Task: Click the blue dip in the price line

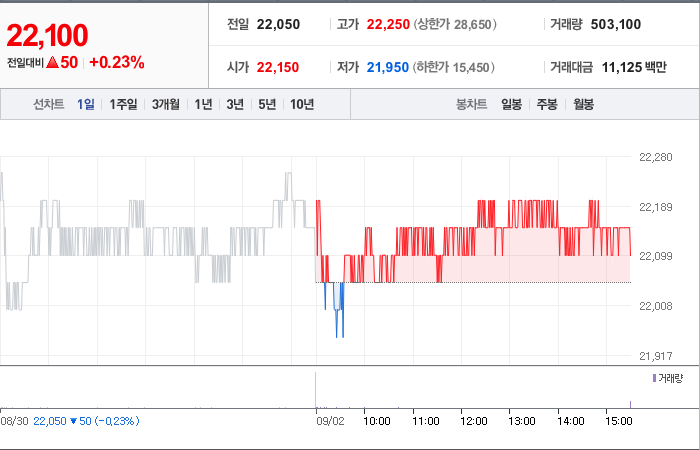Action: [337, 310]
